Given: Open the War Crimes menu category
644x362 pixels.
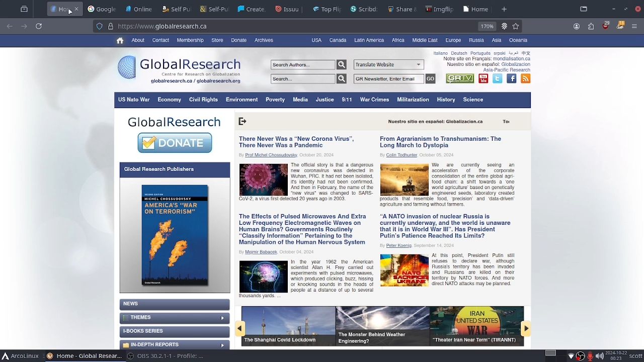Looking at the screenshot, I should (374, 100).
